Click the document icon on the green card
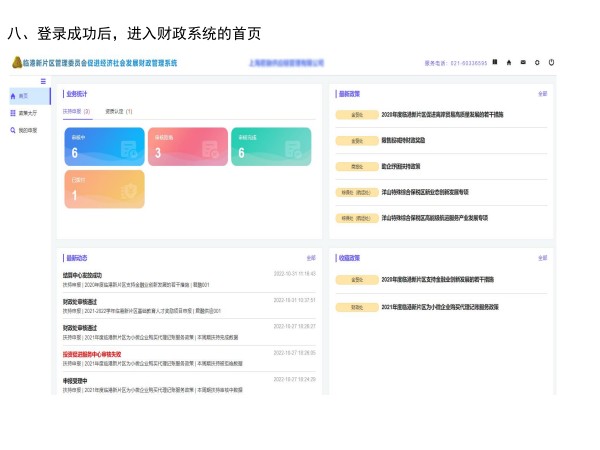600x450 pixels. [293, 149]
